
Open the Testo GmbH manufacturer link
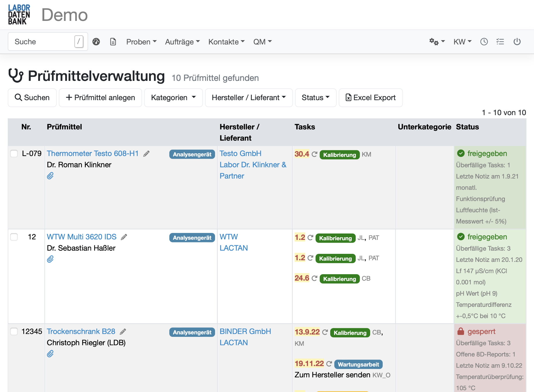(240, 153)
